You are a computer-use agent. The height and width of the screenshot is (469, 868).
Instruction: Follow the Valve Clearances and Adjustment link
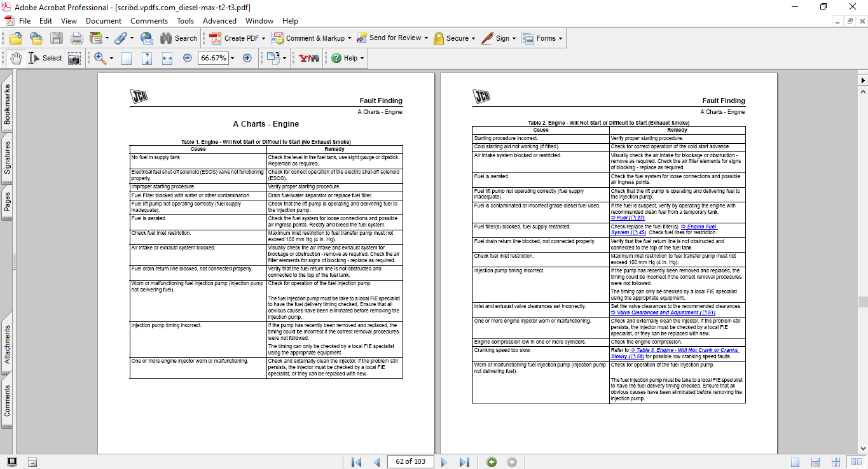(665, 312)
